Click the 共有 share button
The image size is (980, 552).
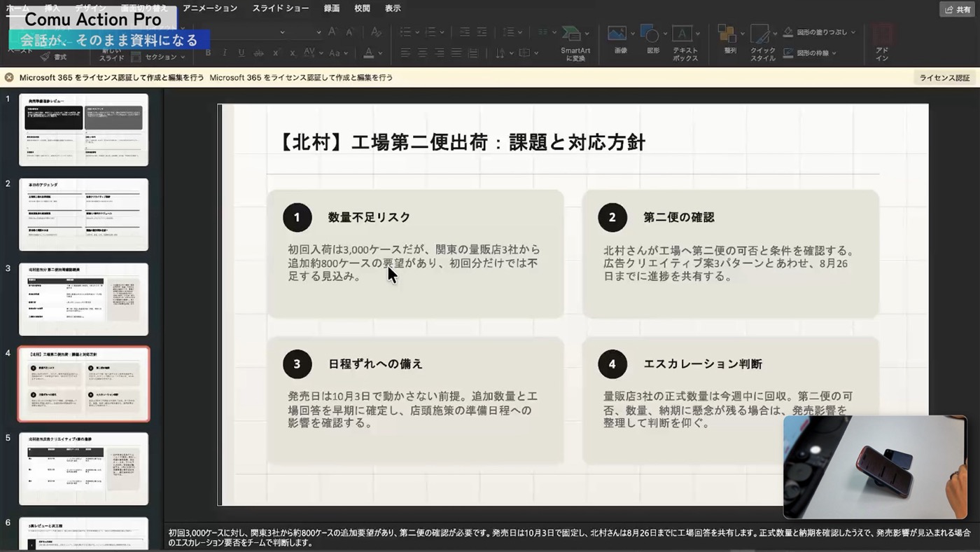[958, 9]
